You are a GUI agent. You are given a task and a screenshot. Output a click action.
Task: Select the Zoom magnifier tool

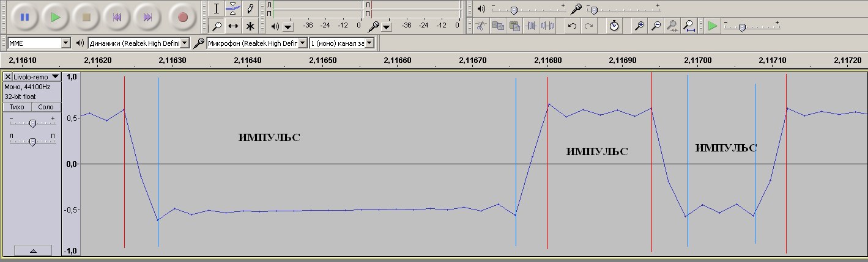coord(217,26)
